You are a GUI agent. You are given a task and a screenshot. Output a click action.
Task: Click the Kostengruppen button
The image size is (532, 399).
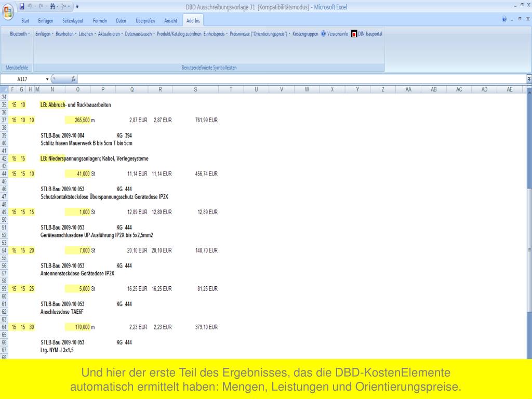point(305,34)
